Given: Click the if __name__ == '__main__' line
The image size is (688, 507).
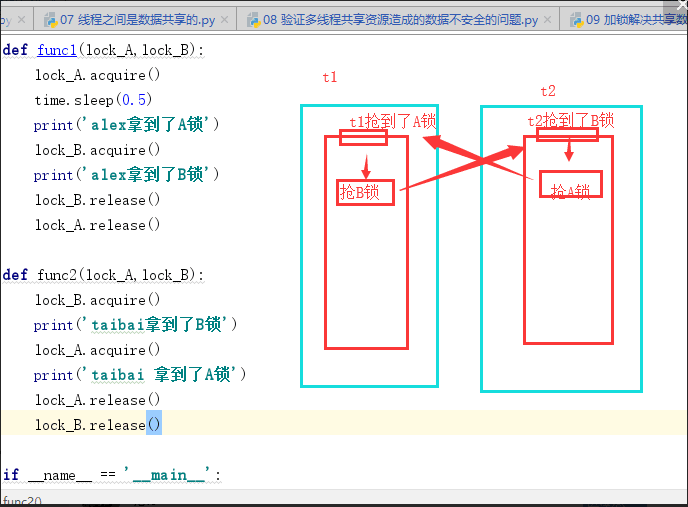Looking at the screenshot, I should [112, 475].
